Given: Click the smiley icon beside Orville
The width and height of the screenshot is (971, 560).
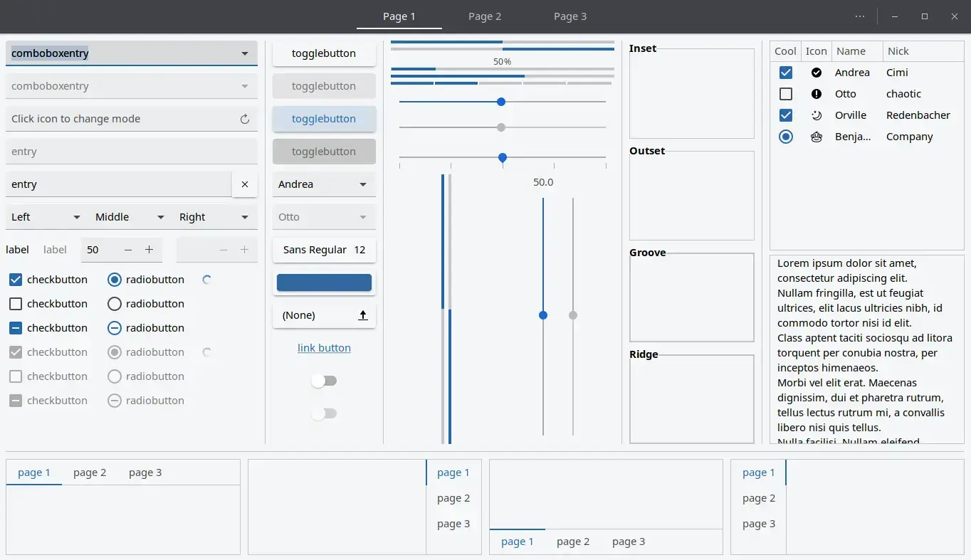Looking at the screenshot, I should point(816,115).
